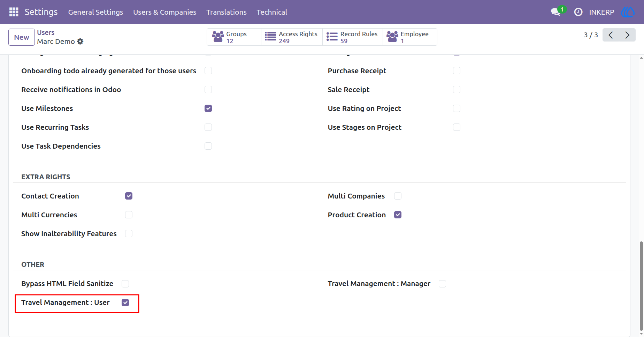Tick Onboarding todo already generated checkbox
The image size is (644, 337).
click(208, 71)
